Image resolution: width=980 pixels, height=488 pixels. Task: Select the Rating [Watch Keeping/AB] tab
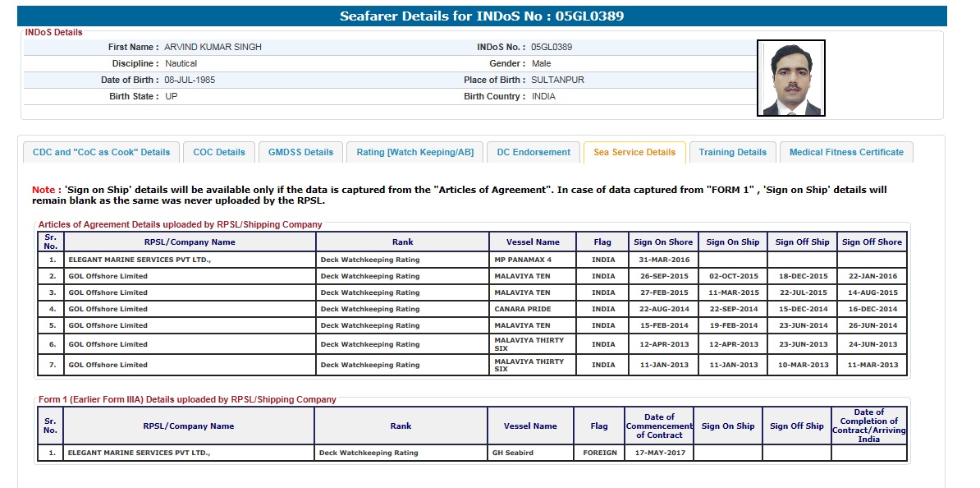(414, 152)
